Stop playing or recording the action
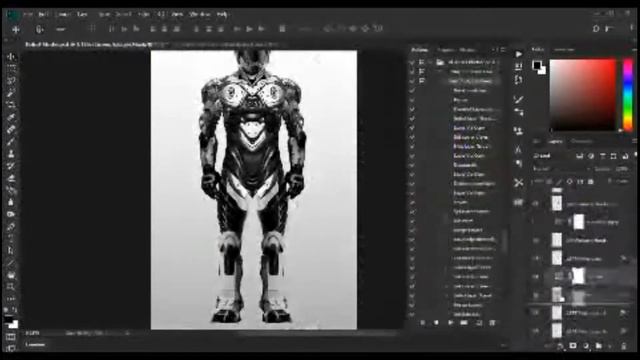 [422, 323]
